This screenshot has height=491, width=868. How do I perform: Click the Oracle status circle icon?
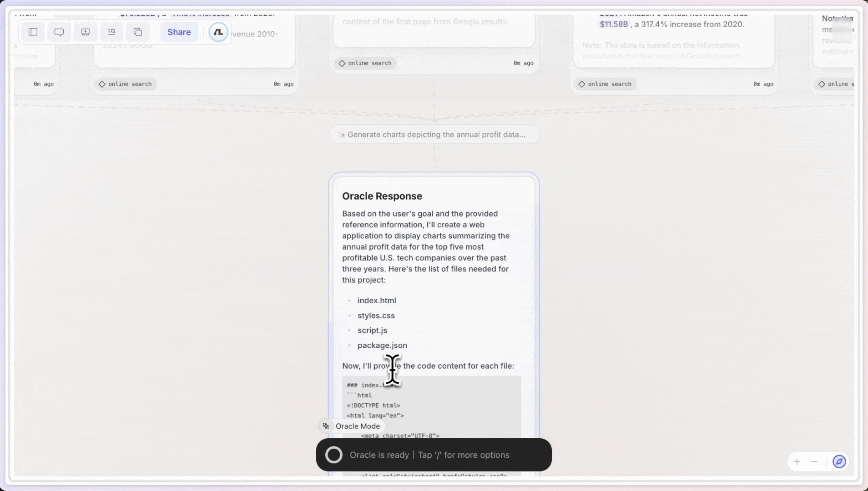334,455
